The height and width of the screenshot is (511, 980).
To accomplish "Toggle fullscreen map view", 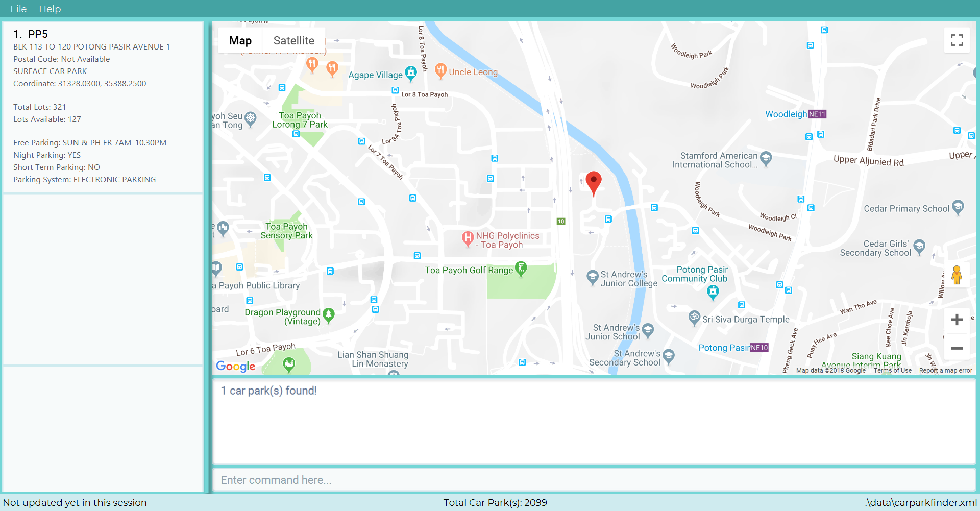I will click(x=957, y=40).
